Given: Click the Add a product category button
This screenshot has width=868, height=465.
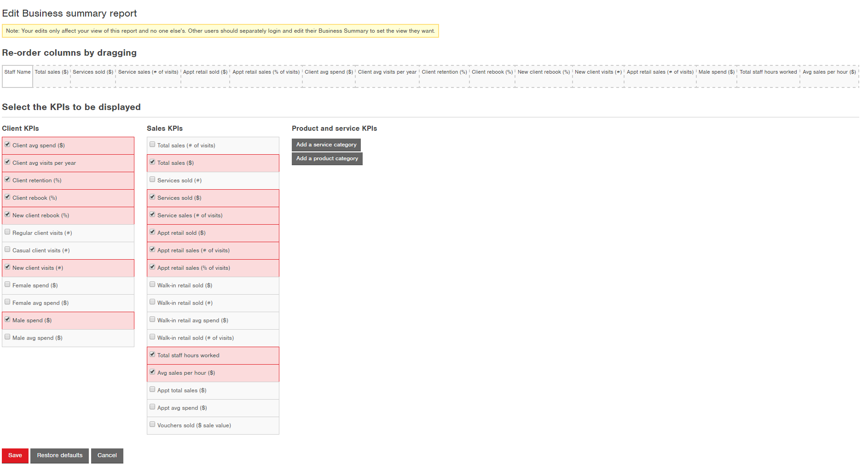Looking at the screenshot, I should click(327, 158).
